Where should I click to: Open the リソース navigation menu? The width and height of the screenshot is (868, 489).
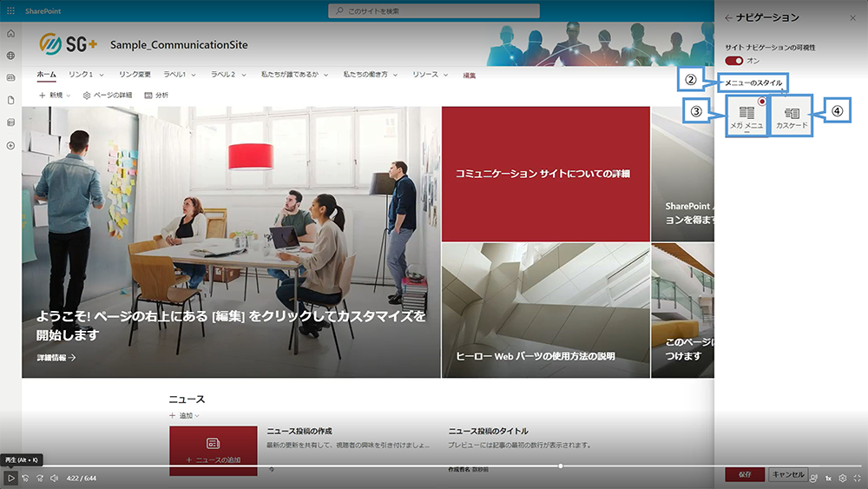[x=425, y=74]
